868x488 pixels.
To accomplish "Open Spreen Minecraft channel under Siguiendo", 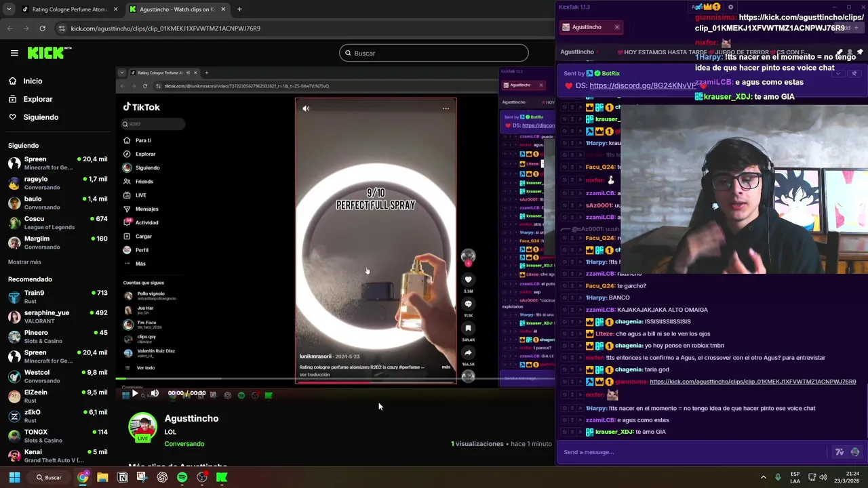I will click(58, 163).
